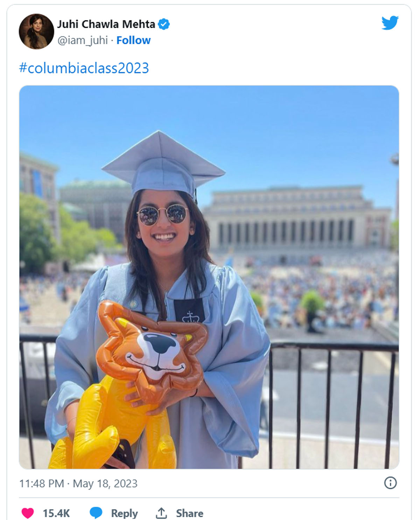This screenshot has height=520, width=420.
Task: Open the 11:48 PM May 18, 2023 timestamp
Action: pos(78,484)
